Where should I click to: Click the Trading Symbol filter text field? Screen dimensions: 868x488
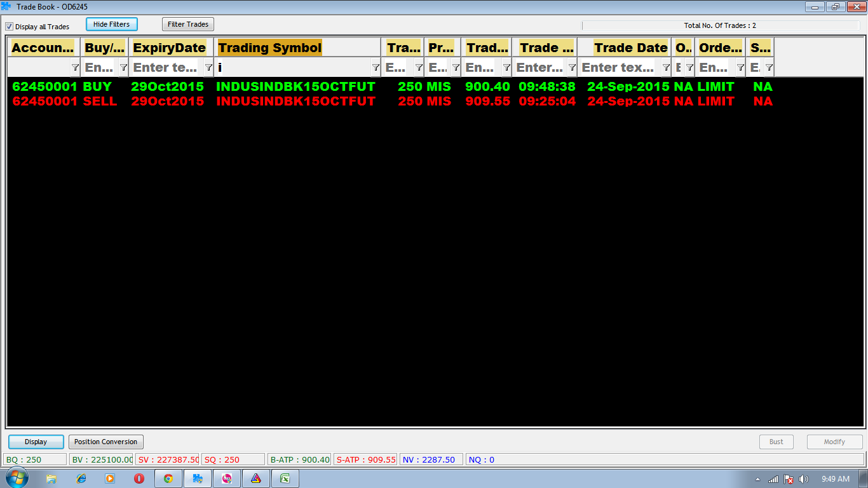292,67
